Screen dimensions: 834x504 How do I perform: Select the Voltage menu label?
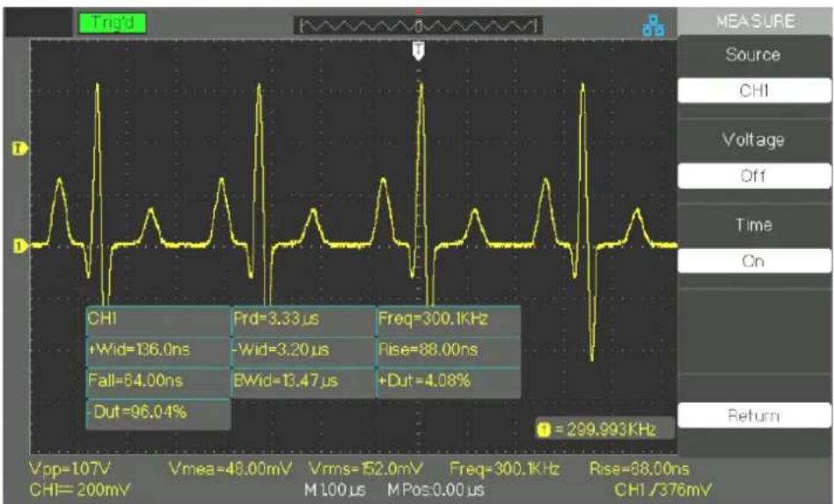click(x=753, y=140)
